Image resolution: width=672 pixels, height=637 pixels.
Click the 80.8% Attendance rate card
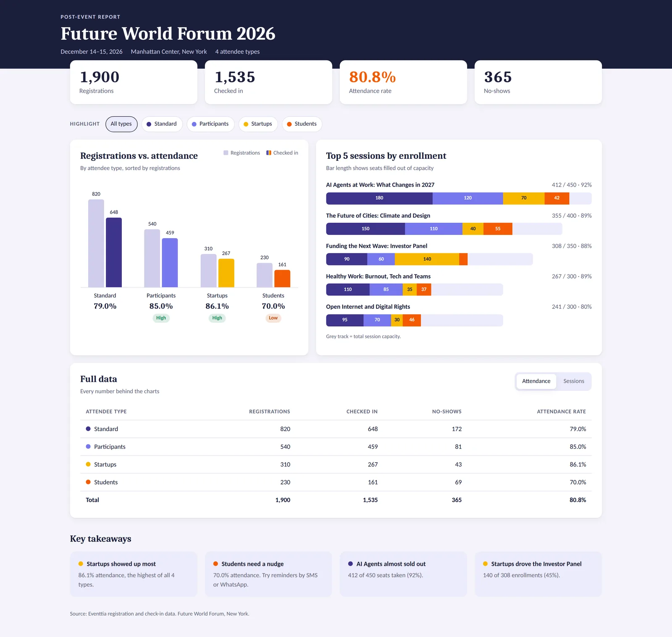[x=403, y=82]
